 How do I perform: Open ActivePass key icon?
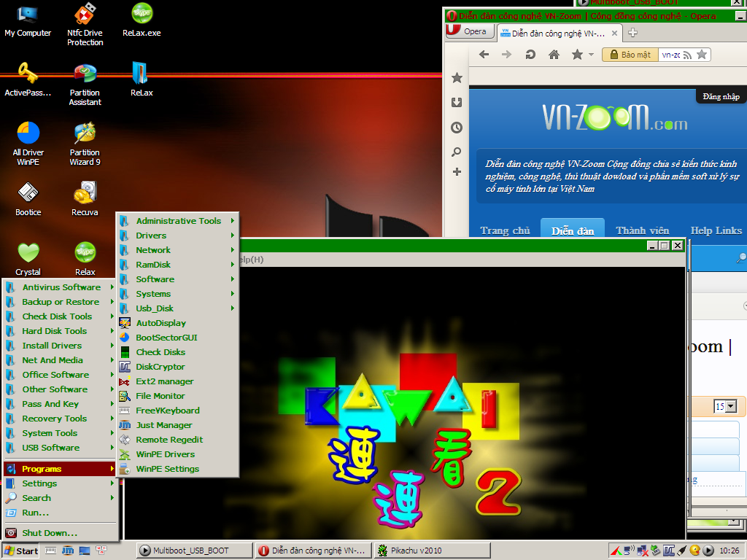click(x=28, y=80)
